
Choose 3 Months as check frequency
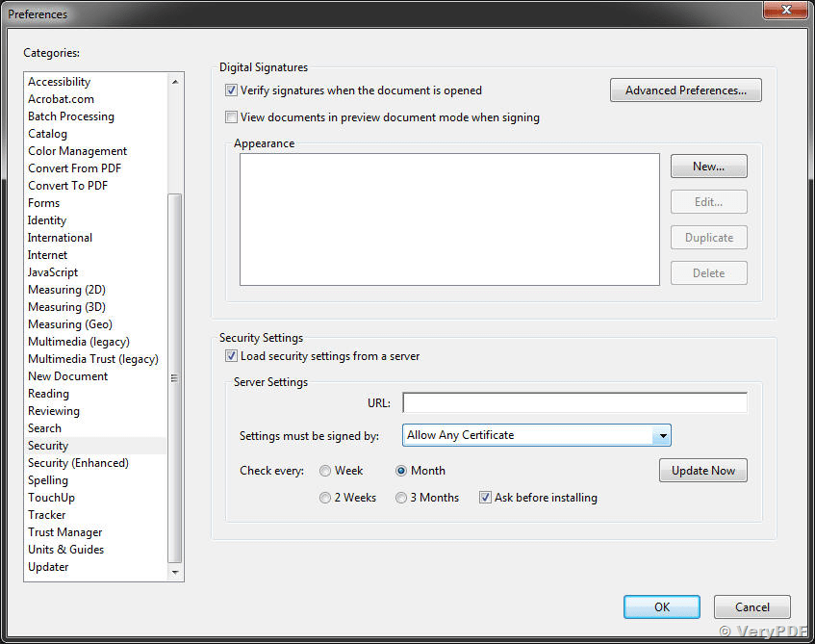[400, 498]
